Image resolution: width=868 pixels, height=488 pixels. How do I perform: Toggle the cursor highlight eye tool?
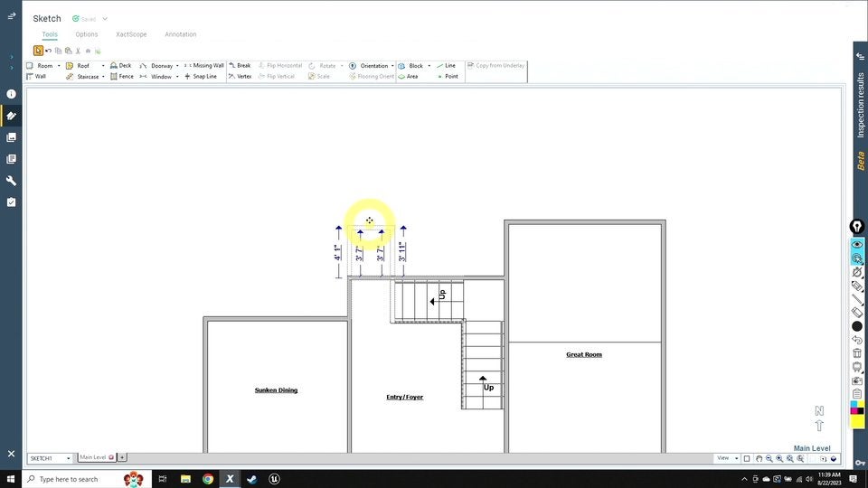(856, 258)
